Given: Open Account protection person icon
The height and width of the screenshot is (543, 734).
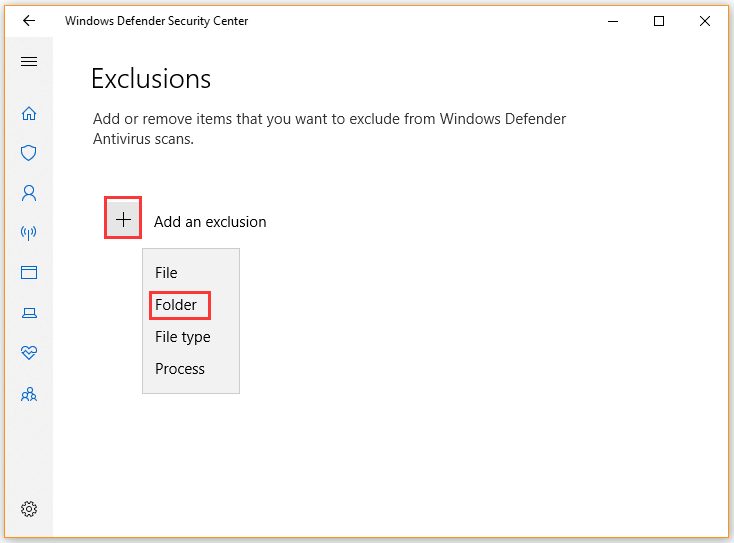Looking at the screenshot, I should (x=29, y=193).
